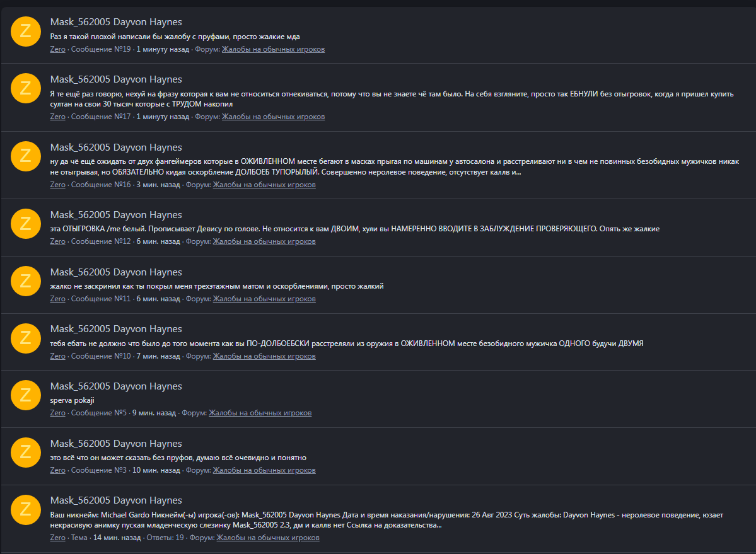Select the avatar icon beside message №11
The image size is (756, 554).
click(26, 281)
